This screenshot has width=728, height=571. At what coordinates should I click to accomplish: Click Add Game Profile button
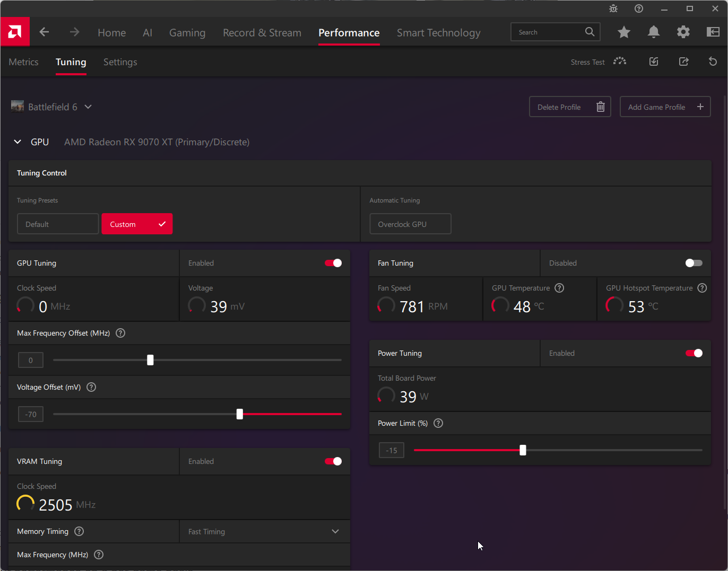[x=665, y=107]
